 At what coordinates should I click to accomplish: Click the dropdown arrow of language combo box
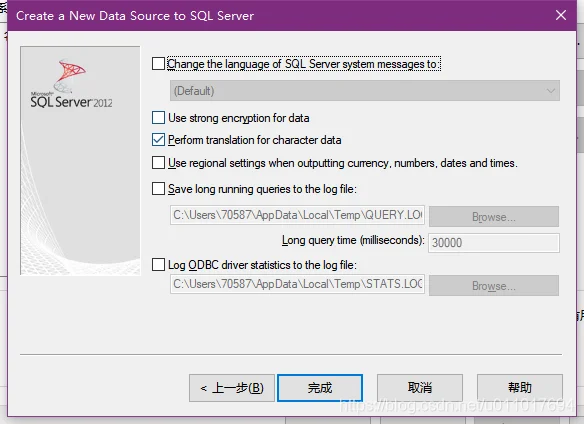(550, 91)
